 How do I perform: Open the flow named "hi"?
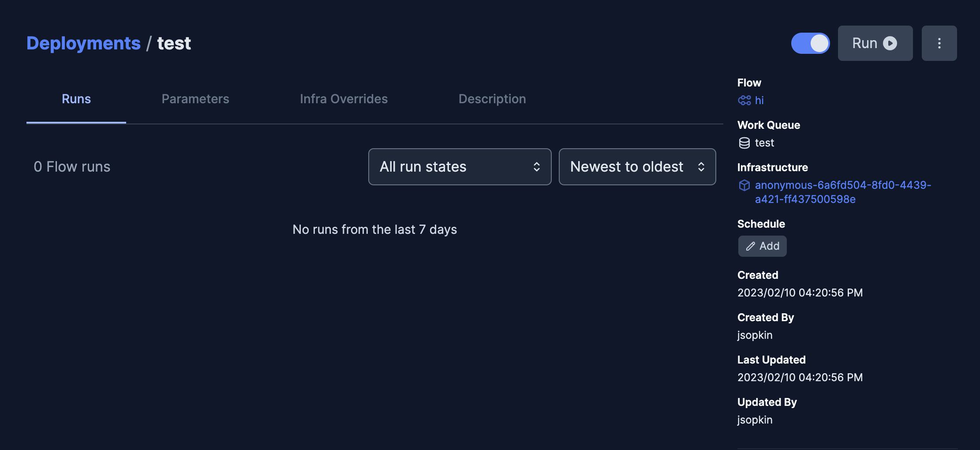click(759, 100)
